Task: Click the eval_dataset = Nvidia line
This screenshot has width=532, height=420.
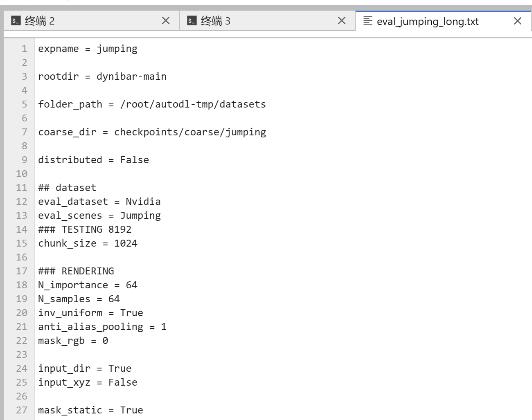Action: point(99,201)
